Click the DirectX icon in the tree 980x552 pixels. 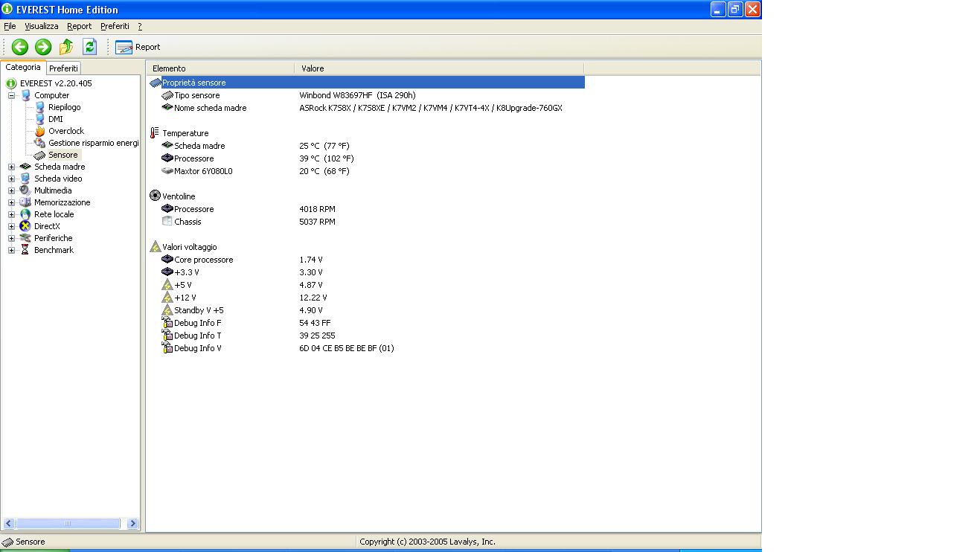point(25,226)
